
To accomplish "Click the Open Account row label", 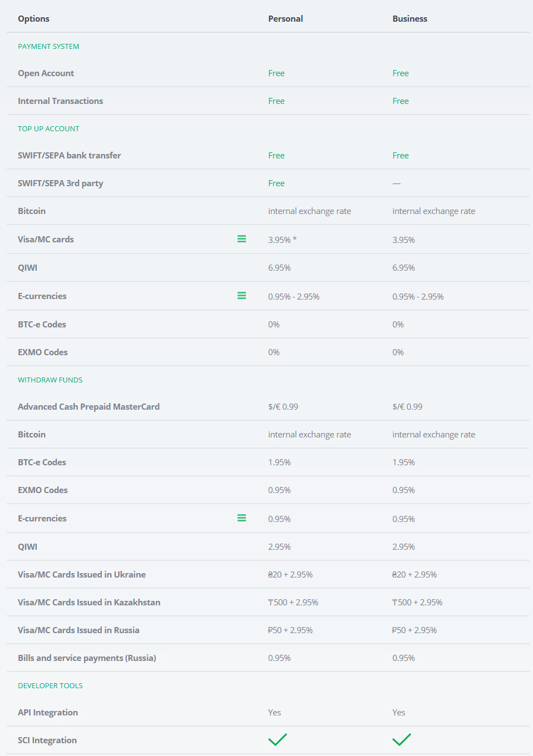I will [46, 73].
